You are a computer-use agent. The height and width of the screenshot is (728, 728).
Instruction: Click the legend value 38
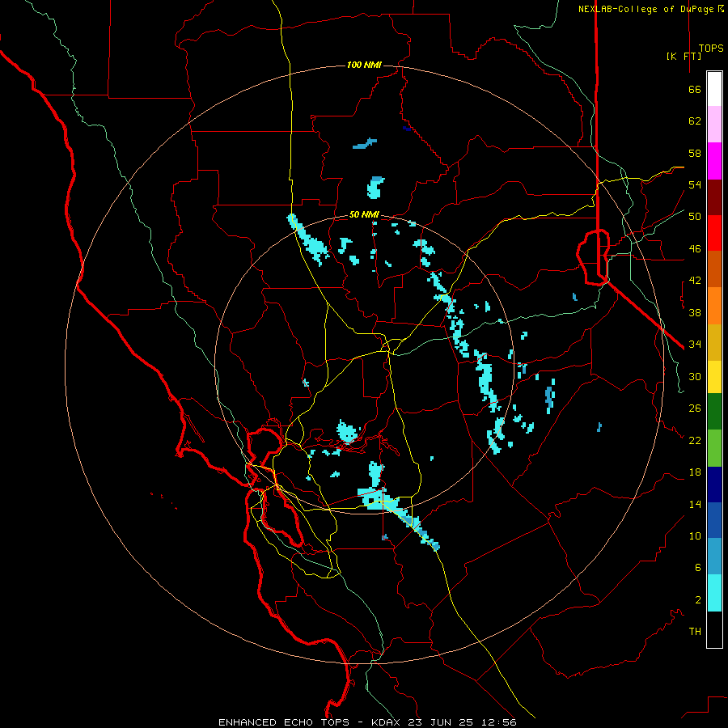click(695, 312)
